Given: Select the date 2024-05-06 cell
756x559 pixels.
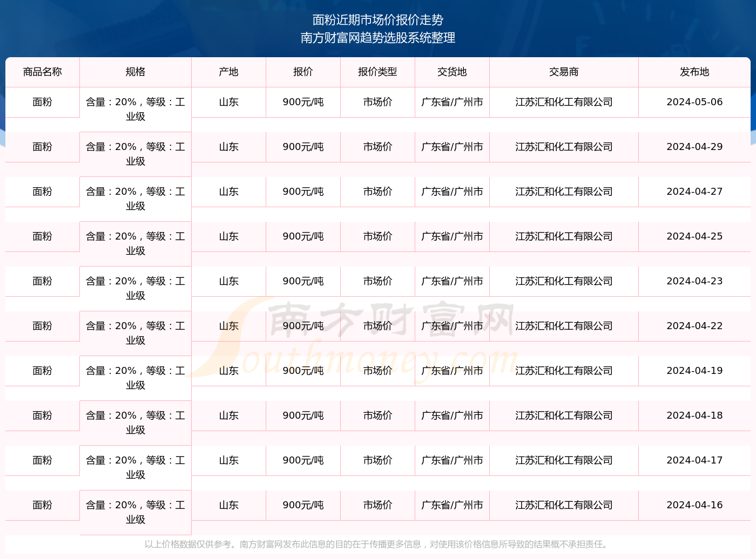Looking at the screenshot, I should [694, 102].
